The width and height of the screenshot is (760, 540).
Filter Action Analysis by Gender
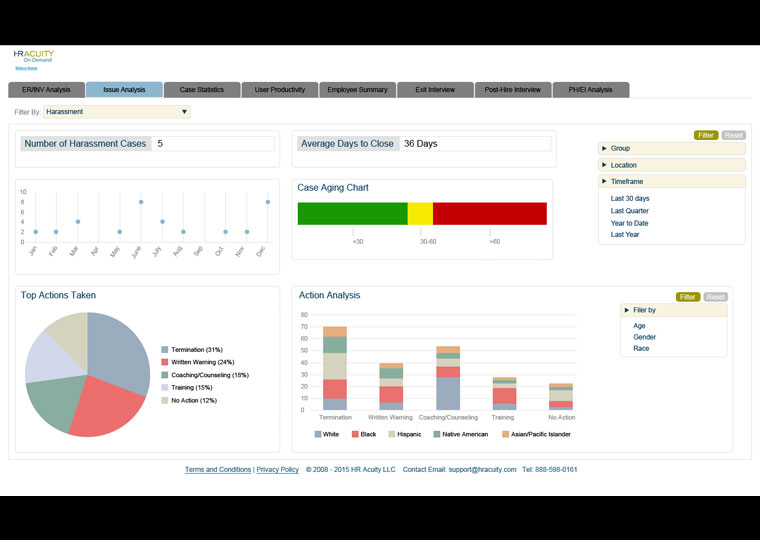tap(644, 337)
